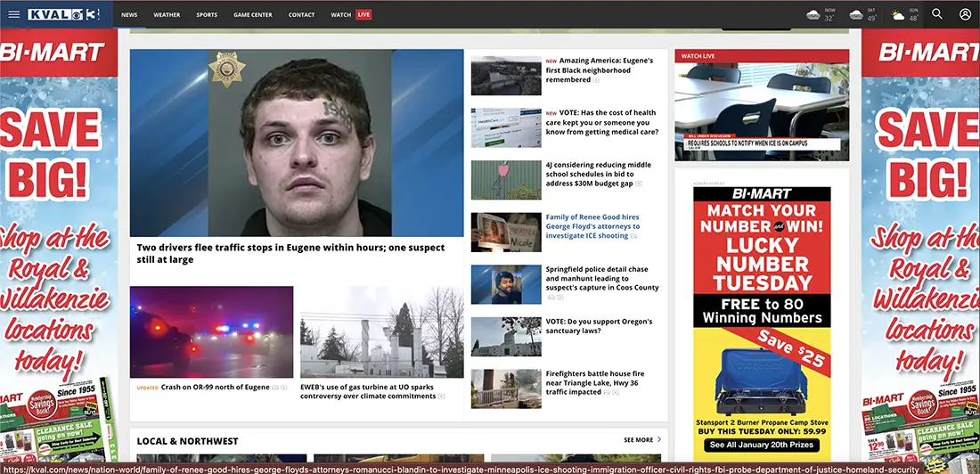The width and height of the screenshot is (980, 474).
Task: Open the Sports menu item
Action: 207,14
